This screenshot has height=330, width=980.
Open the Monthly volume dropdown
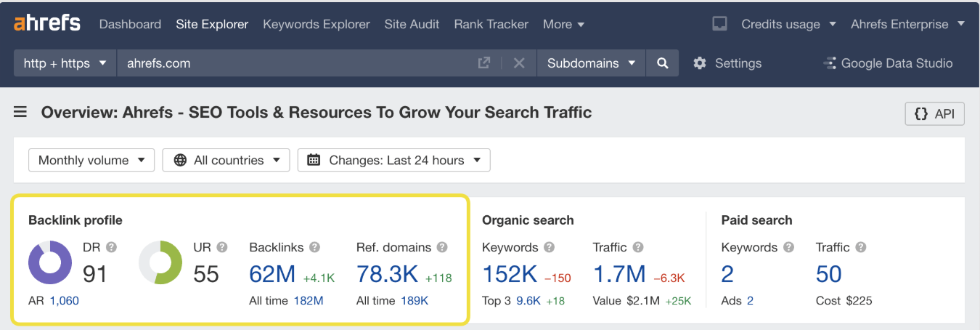point(91,160)
